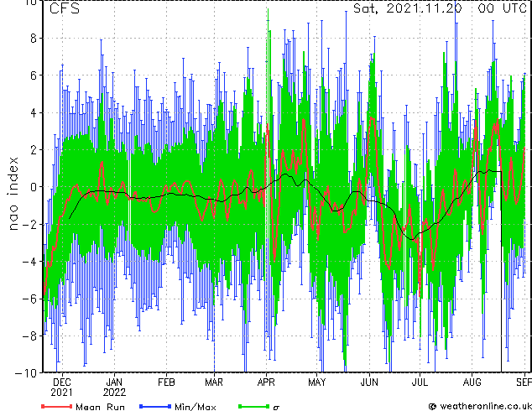Image resolution: width=532 pixels, height=411 pixels.
Task: Click the y-axis value 0
Action: [34, 187]
